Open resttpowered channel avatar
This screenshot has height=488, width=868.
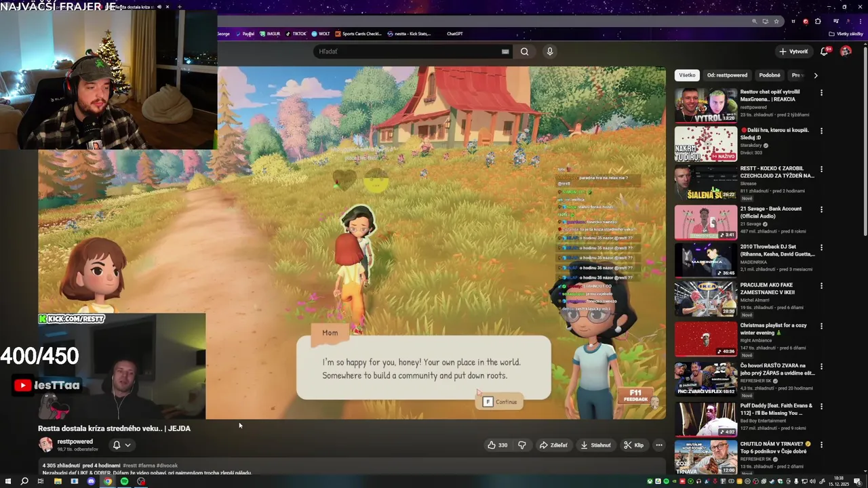tap(45, 445)
